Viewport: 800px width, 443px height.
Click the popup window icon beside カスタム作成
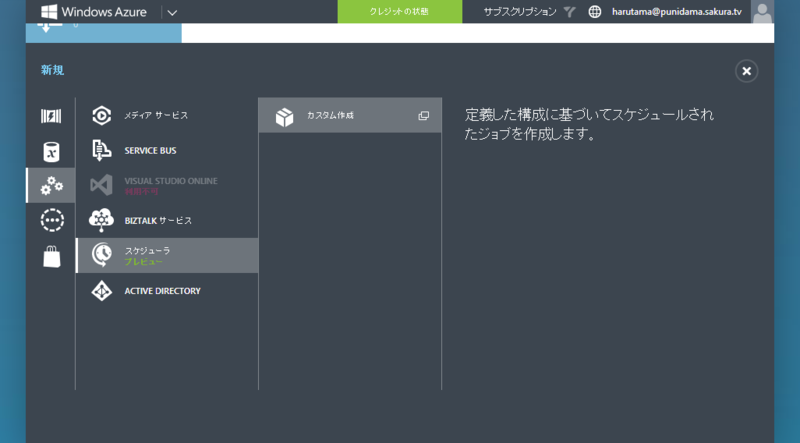pos(423,116)
